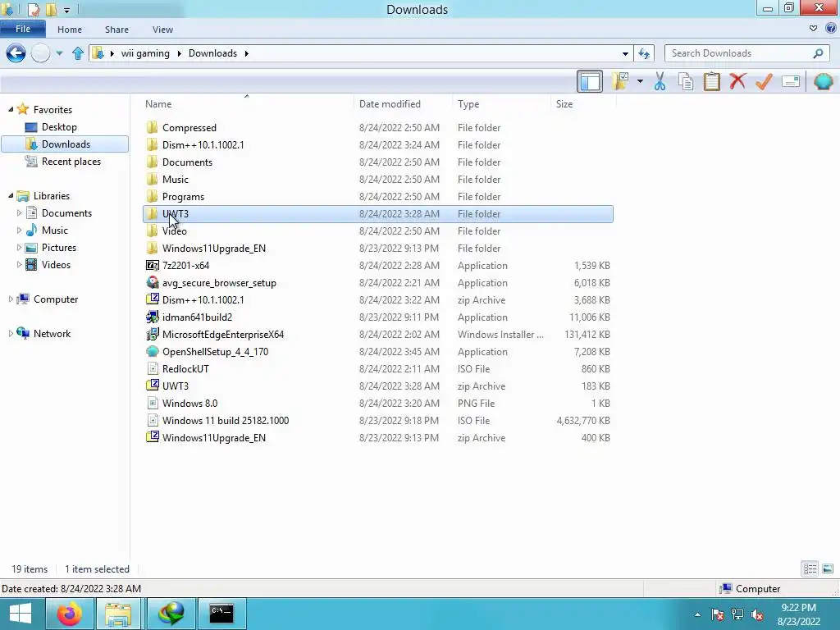Expand the Network tree node

pos(11,333)
